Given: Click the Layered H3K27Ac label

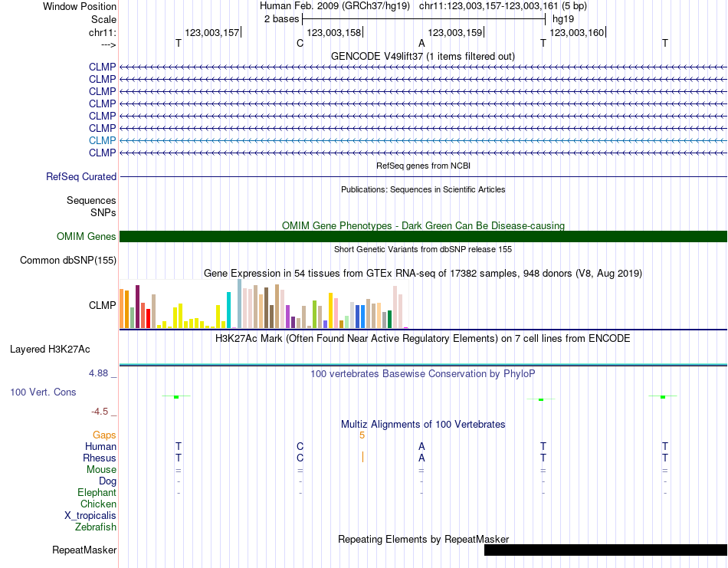Looking at the screenshot, I should pos(50,349).
